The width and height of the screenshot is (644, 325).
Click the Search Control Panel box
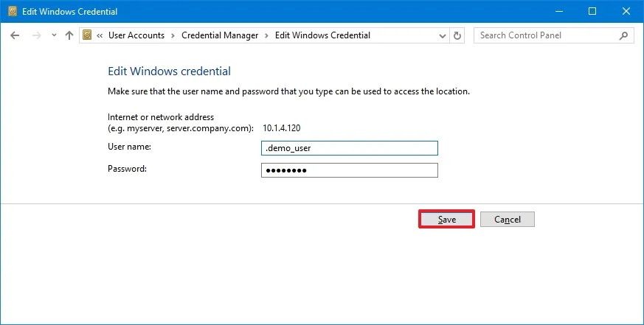(554, 35)
